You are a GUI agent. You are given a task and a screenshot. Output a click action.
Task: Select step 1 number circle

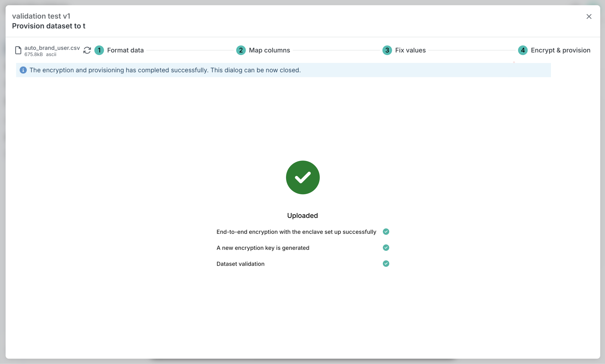[99, 50]
